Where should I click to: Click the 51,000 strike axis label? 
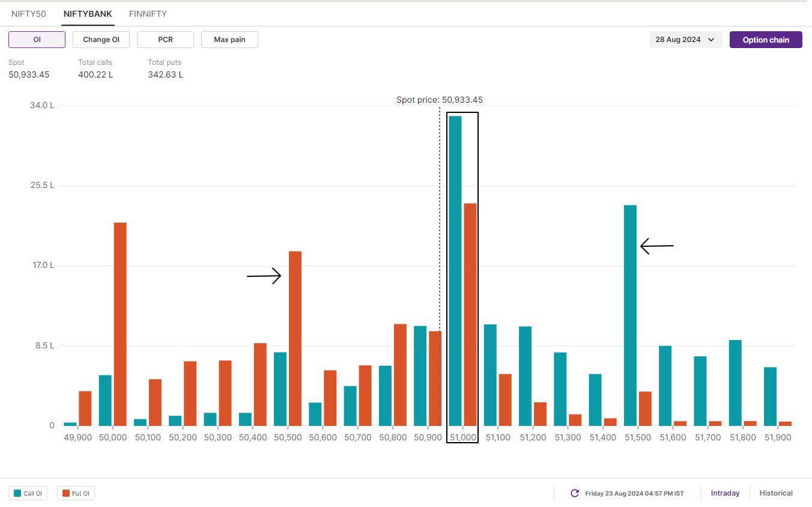point(463,437)
